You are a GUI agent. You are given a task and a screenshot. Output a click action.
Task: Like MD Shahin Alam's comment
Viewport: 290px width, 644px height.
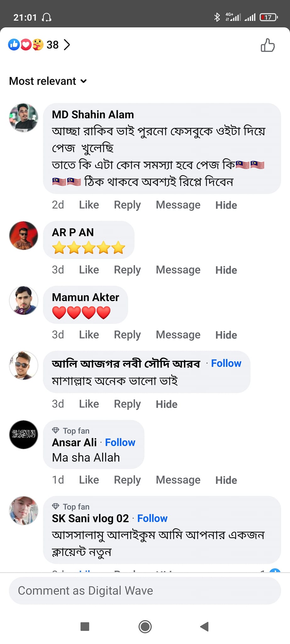point(89,205)
